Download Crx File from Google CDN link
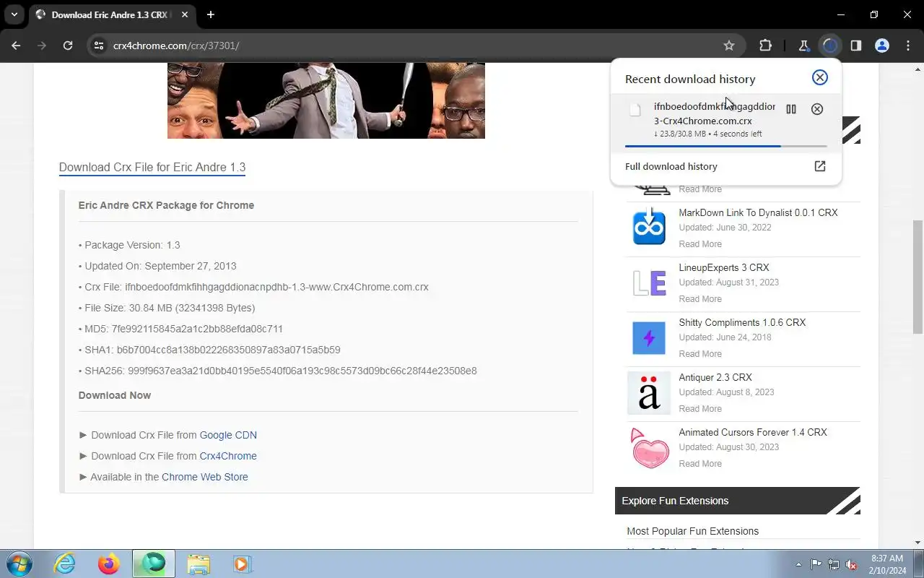 pyautogui.click(x=228, y=435)
